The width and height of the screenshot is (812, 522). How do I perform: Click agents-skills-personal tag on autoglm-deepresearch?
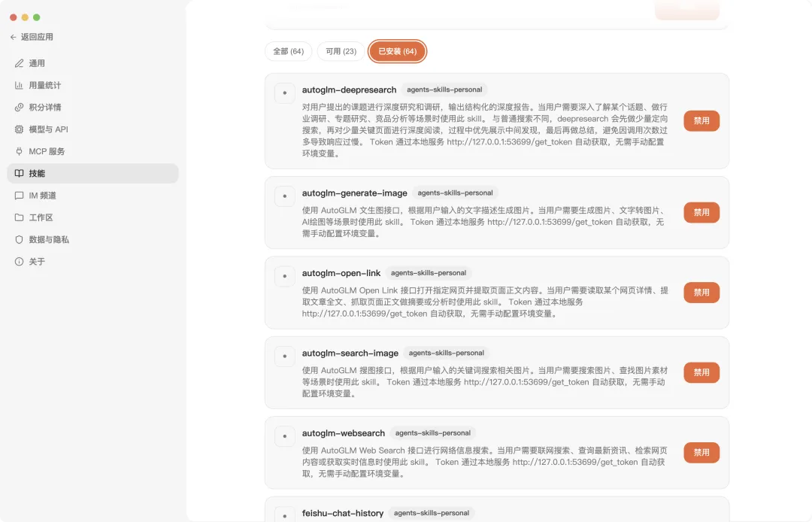click(444, 90)
